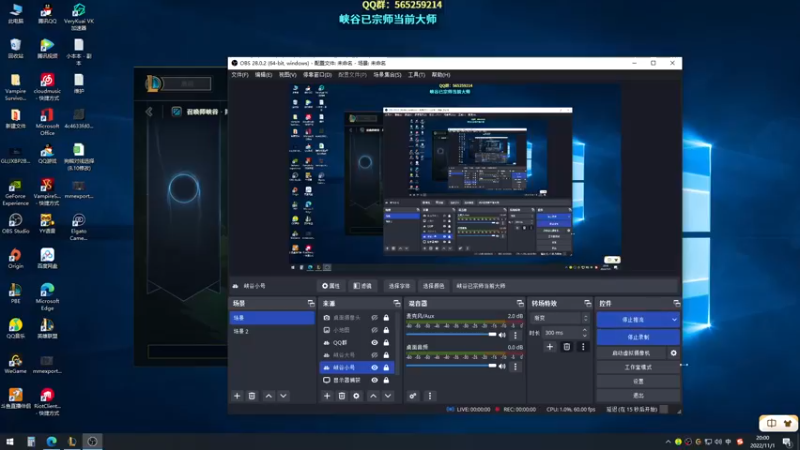Open virtual camera settings gear icon
Viewport: 800px width, 450px height.
(x=673, y=353)
